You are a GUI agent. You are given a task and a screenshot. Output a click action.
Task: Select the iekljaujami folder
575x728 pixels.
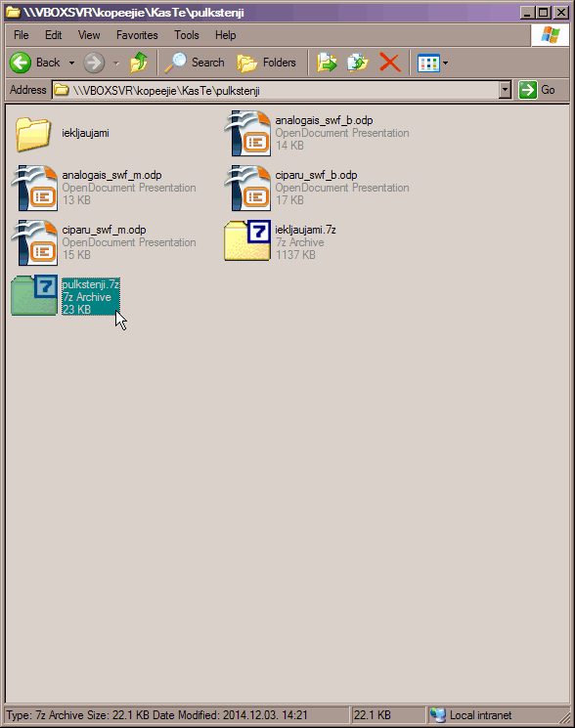click(63, 133)
